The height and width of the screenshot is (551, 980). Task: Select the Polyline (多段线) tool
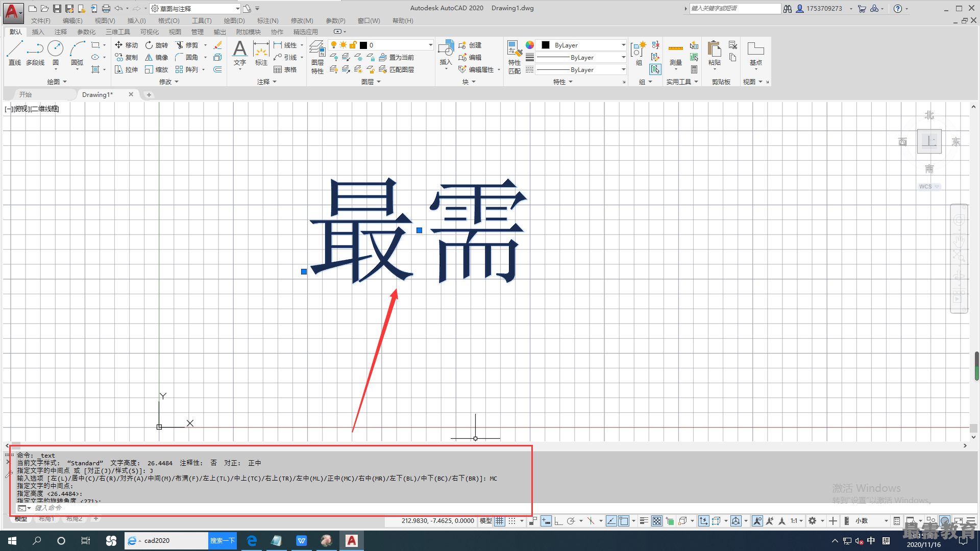(x=35, y=53)
